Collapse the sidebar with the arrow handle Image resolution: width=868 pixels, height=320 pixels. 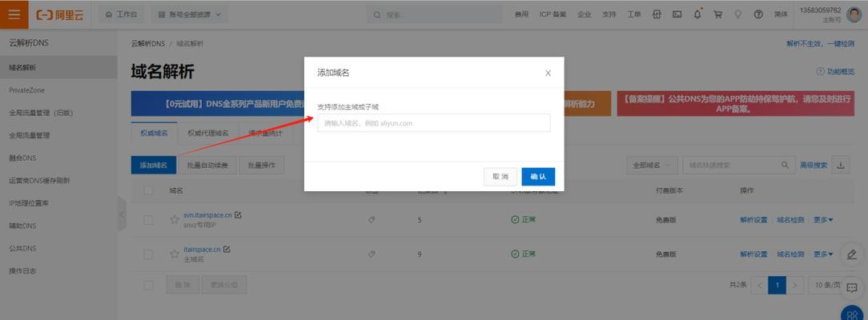click(x=122, y=214)
